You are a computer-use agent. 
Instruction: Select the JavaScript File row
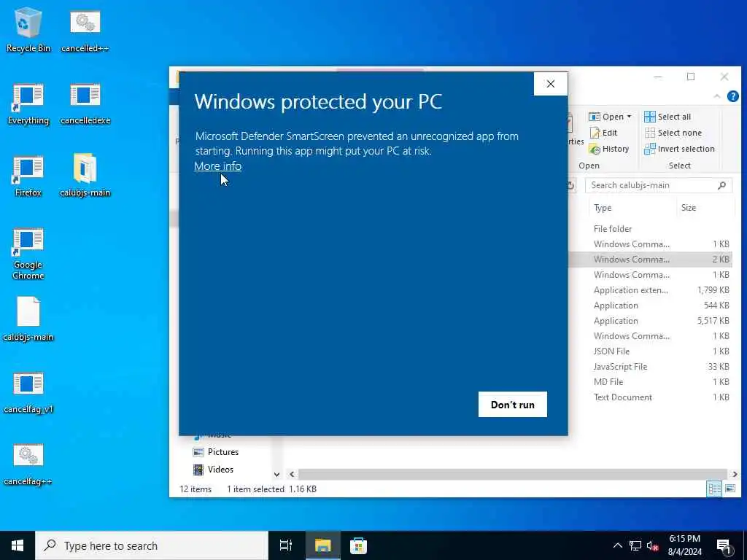tap(650, 366)
